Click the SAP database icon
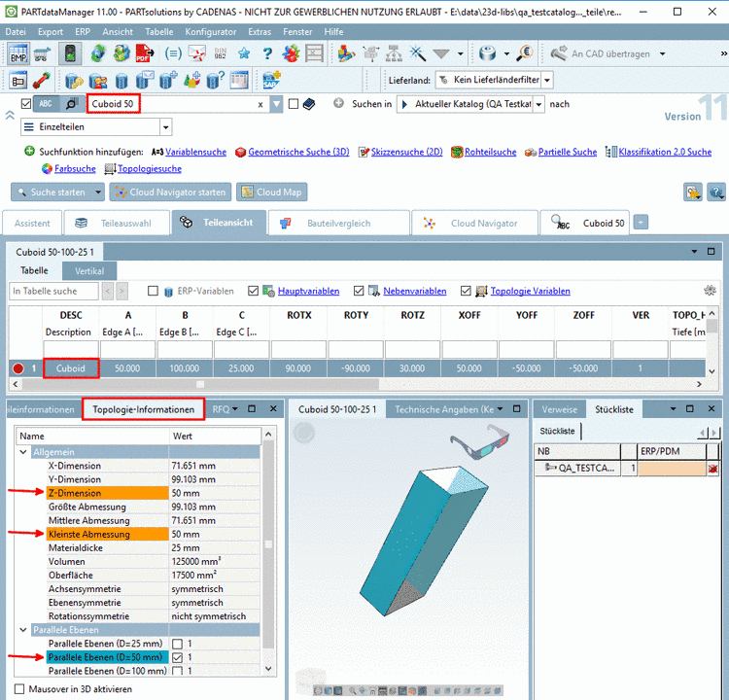This screenshot has height=700, width=729. point(271,80)
